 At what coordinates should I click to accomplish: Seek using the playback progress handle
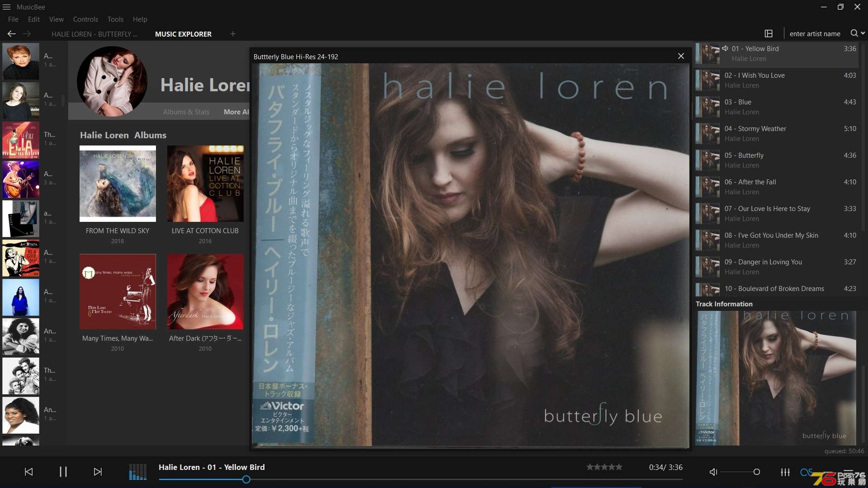[246, 479]
